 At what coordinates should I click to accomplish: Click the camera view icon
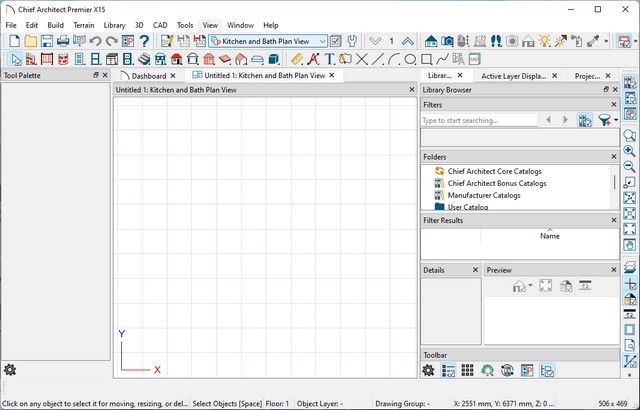pos(448,41)
